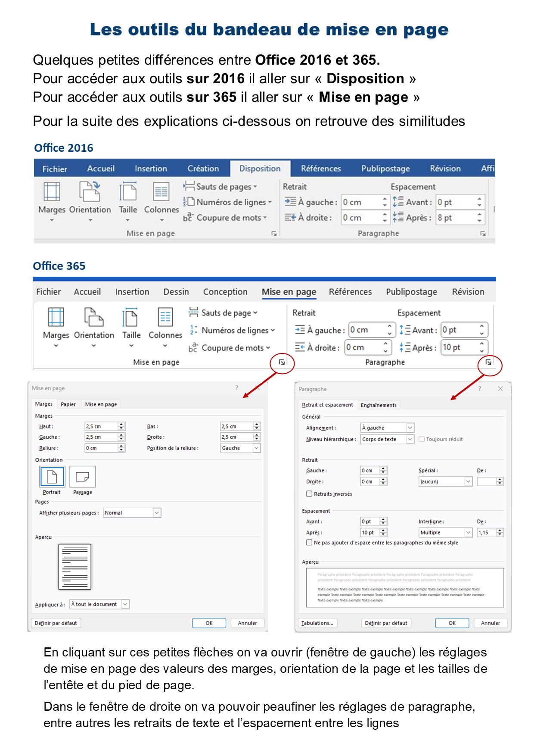Screen dimensions: 534x756
Task: Open Taille options in the Office 365 ribbon
Action: pos(131,327)
